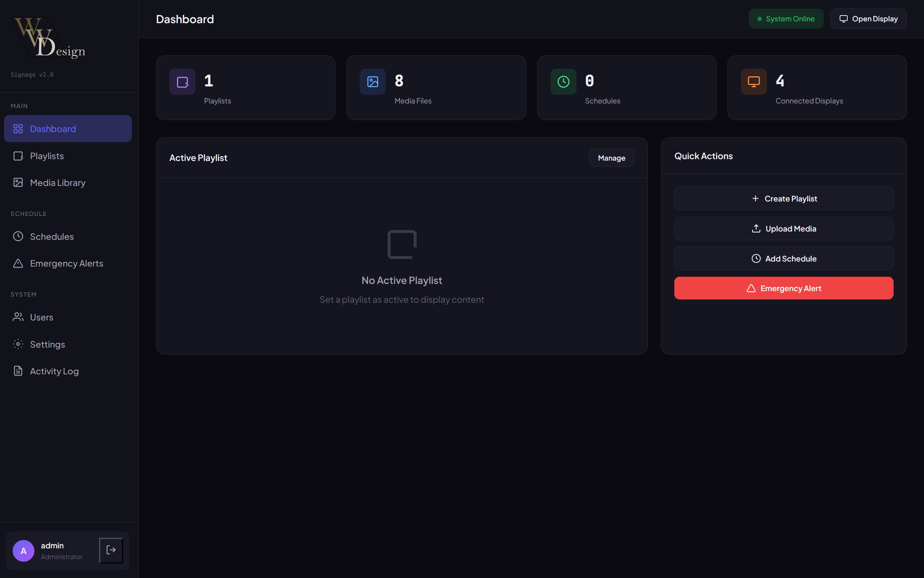Image resolution: width=924 pixels, height=578 pixels.
Task: Go to Media Library
Action: (58, 183)
